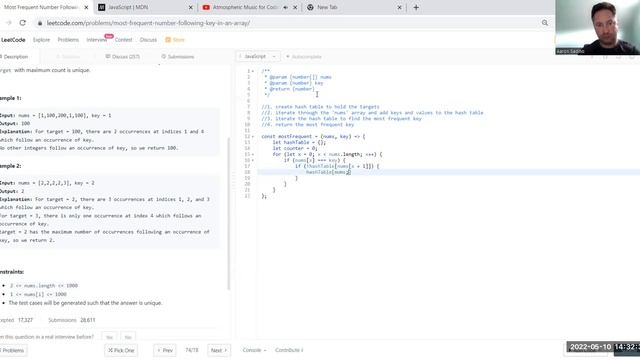This screenshot has width=640, height=360.
Task: Click the zoom magnifier icon in address bar
Action: (x=545, y=23)
